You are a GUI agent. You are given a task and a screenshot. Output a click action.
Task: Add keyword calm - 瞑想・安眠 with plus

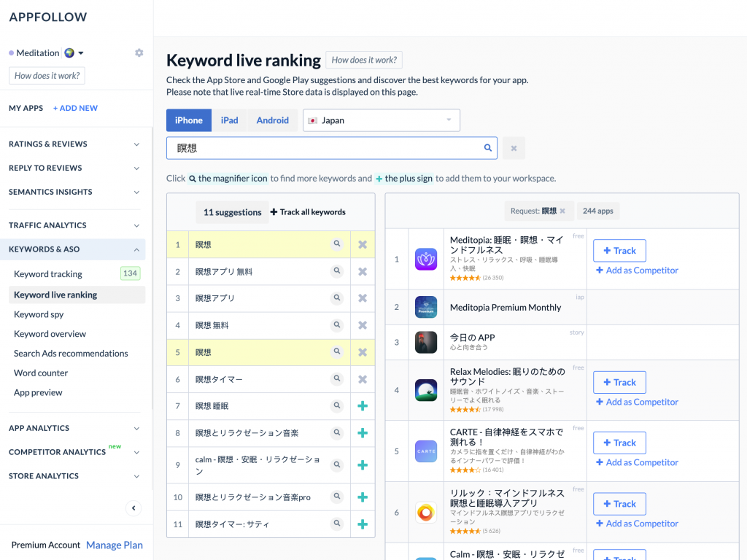coord(363,464)
